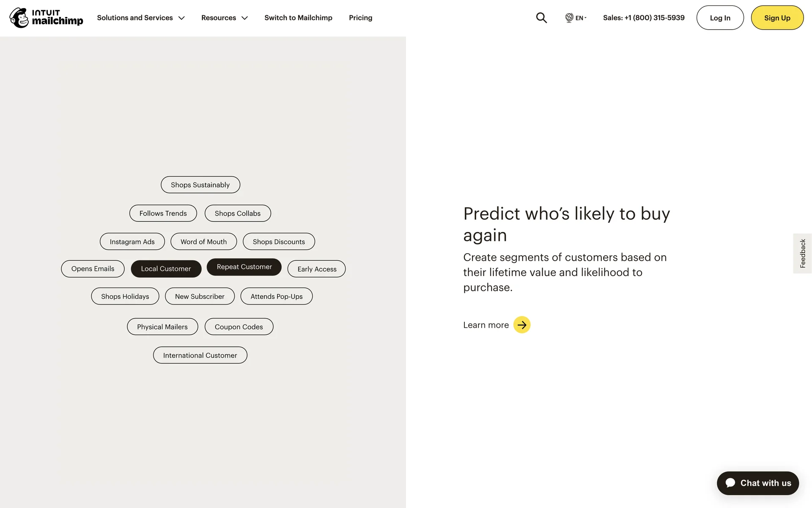Call the Sales phone number link

[x=643, y=18]
